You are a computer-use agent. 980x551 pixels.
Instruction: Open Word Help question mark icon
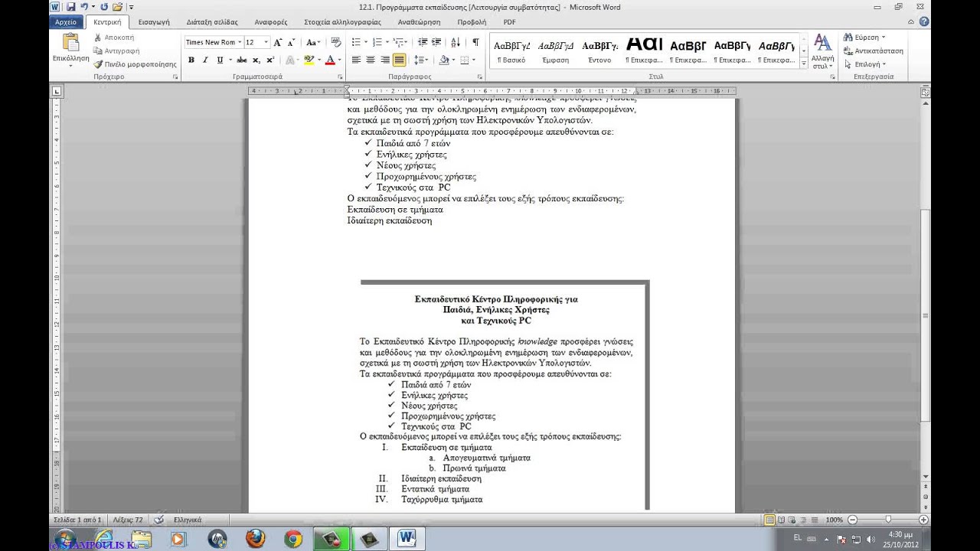(925, 22)
